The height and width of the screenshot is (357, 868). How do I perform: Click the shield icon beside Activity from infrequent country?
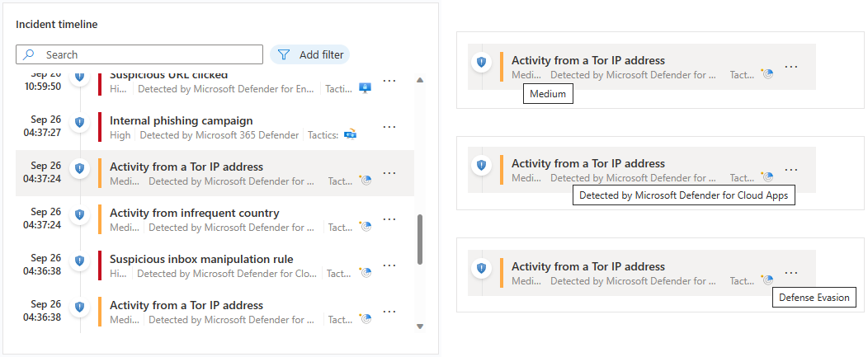click(x=79, y=214)
